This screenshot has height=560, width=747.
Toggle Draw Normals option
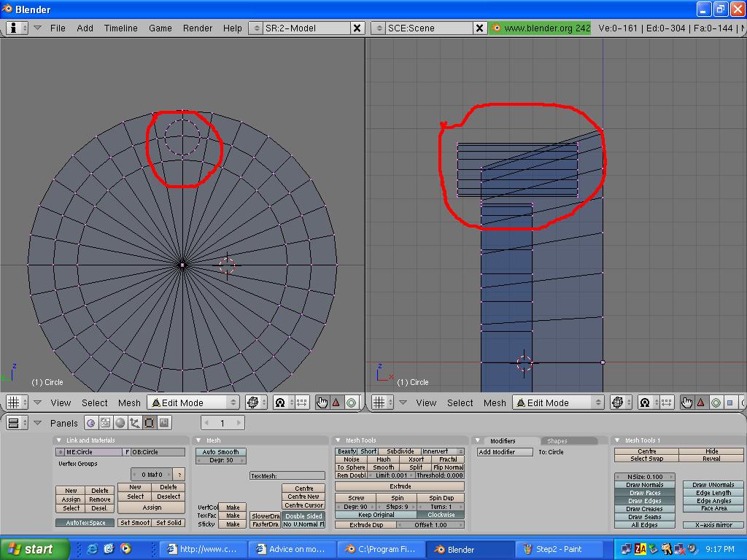pos(645,485)
